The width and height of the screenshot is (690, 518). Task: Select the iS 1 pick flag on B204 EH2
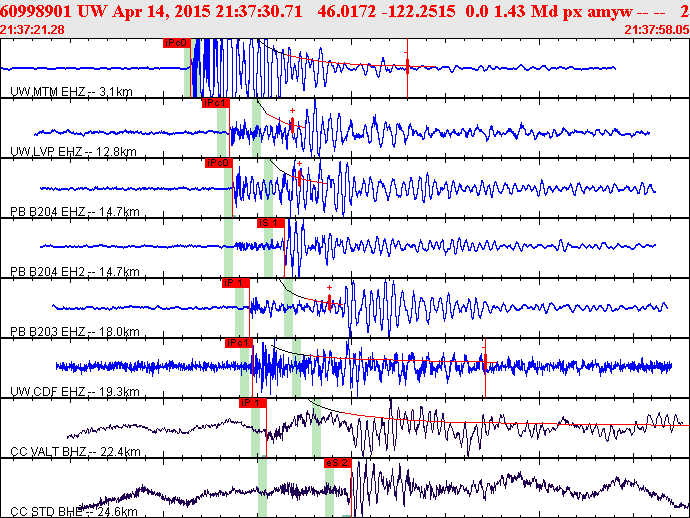pos(271,223)
